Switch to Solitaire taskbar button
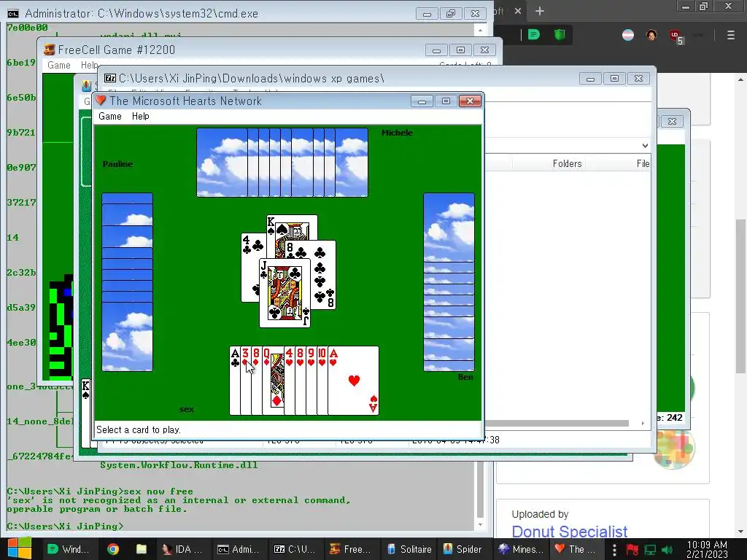This screenshot has height=560, width=747. [x=409, y=549]
